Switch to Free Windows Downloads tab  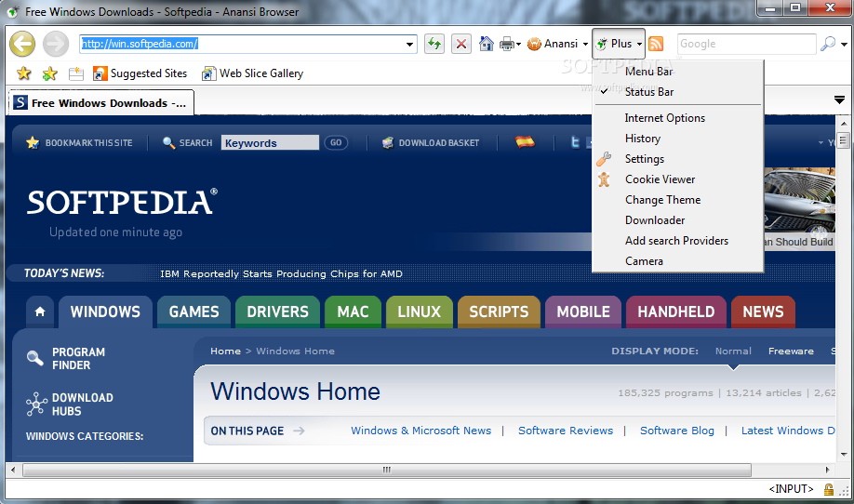click(101, 102)
